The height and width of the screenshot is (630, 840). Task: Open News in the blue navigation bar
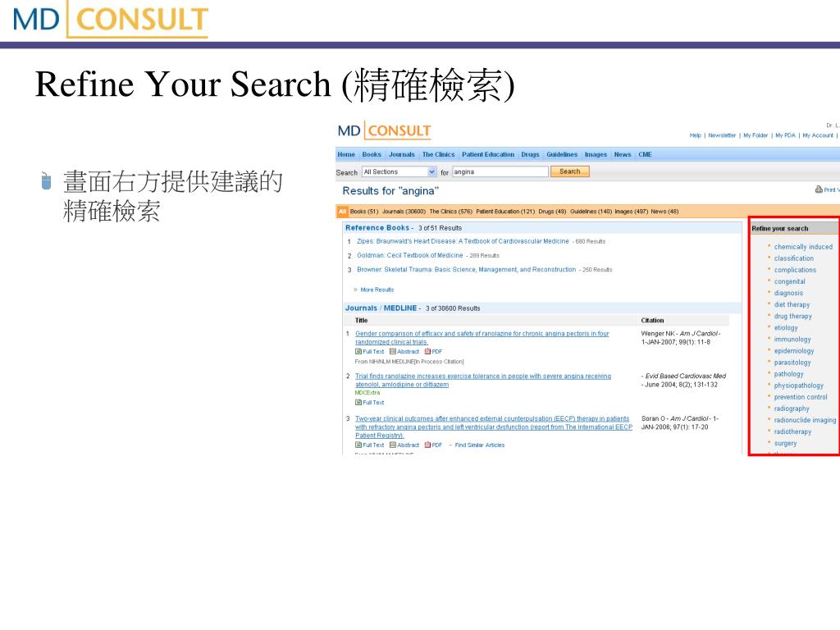pyautogui.click(x=623, y=154)
